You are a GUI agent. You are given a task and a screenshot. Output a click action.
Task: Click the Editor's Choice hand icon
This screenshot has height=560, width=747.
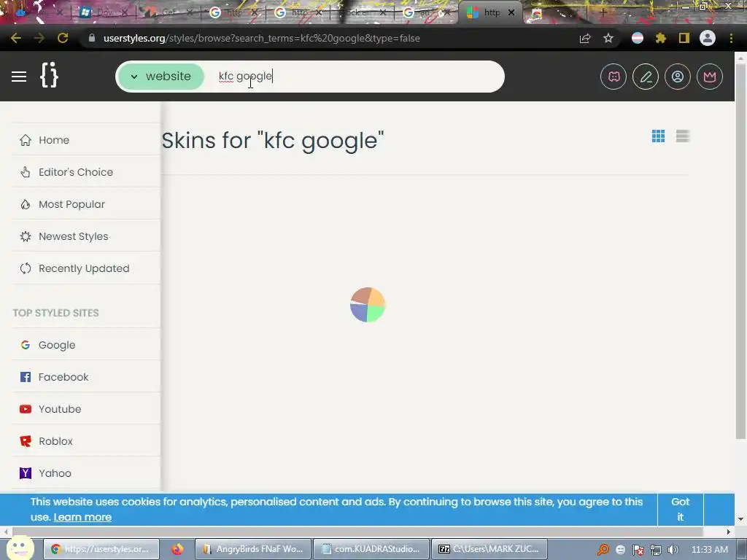26,172
